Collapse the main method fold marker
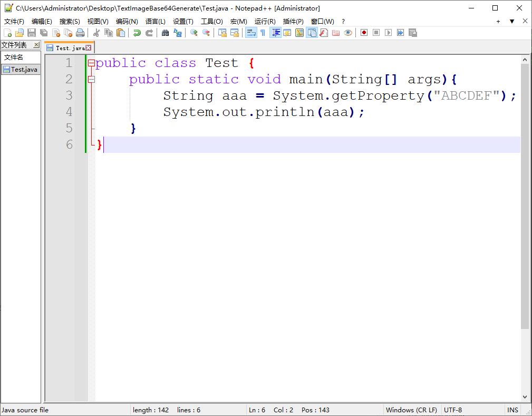This screenshot has height=416, width=532. (x=91, y=80)
